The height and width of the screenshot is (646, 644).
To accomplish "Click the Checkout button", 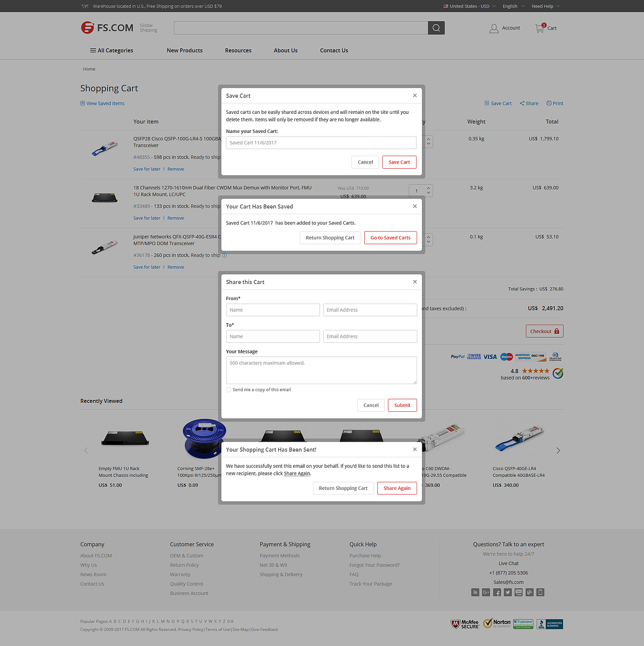I will click(544, 331).
